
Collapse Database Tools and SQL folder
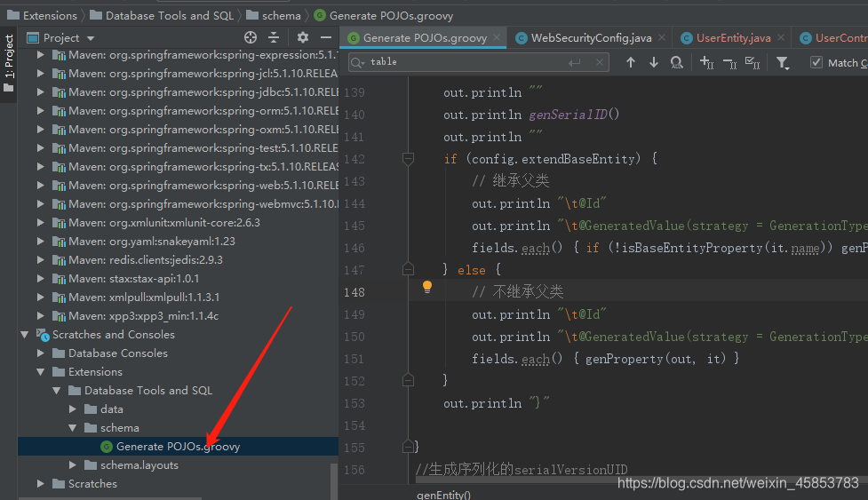57,391
